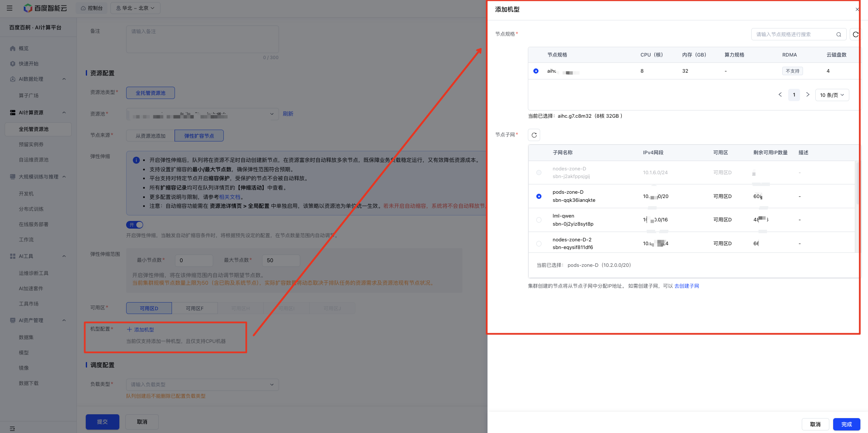Click the plus icon beside 添加机型

(x=130, y=330)
